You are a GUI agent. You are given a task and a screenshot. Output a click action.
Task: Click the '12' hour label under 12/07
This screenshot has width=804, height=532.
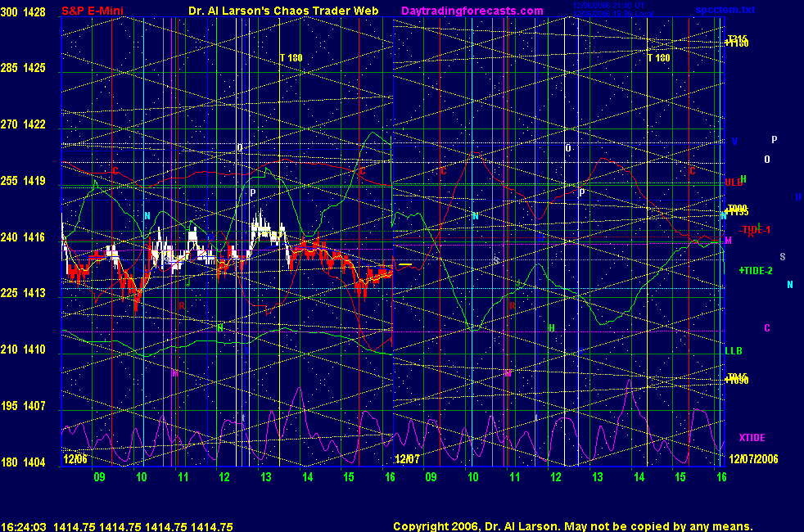click(556, 477)
